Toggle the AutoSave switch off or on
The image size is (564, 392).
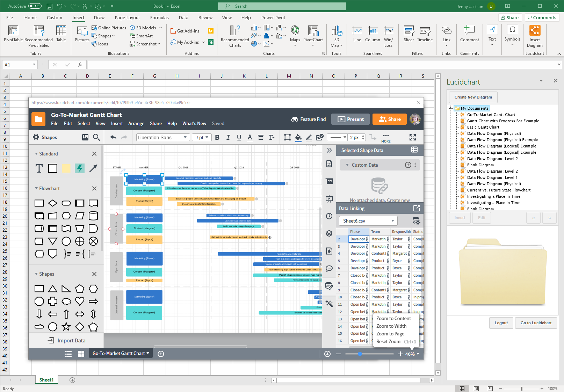(35, 6)
